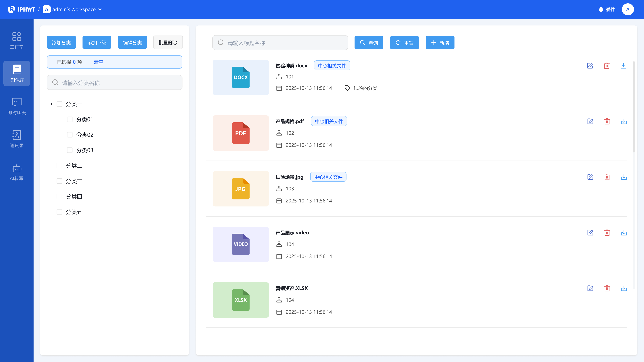The image size is (644, 362).
Task: Collapse the 分类一 tree node
Action: pyautogui.click(x=51, y=104)
